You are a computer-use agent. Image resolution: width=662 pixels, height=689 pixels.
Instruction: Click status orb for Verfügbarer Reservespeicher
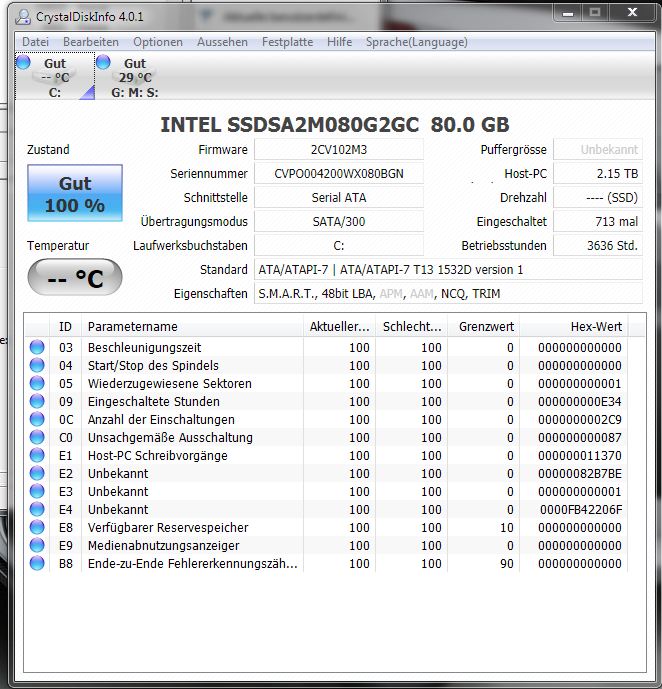(37, 527)
